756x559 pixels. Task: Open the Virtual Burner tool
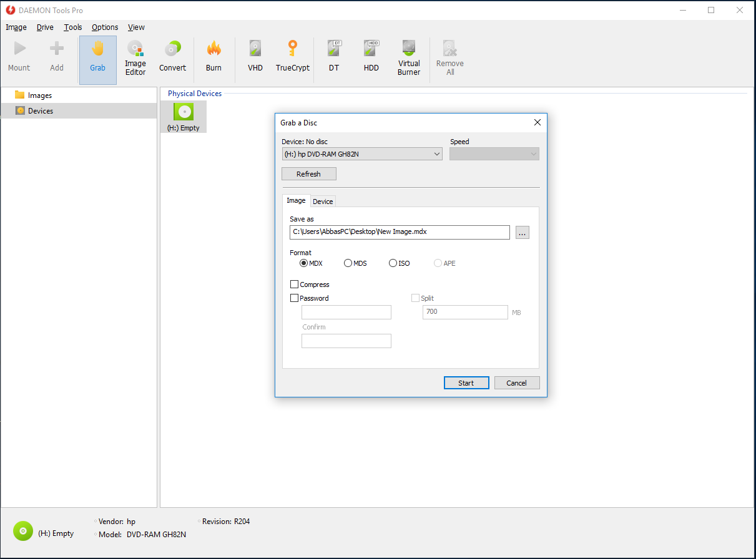(x=409, y=58)
